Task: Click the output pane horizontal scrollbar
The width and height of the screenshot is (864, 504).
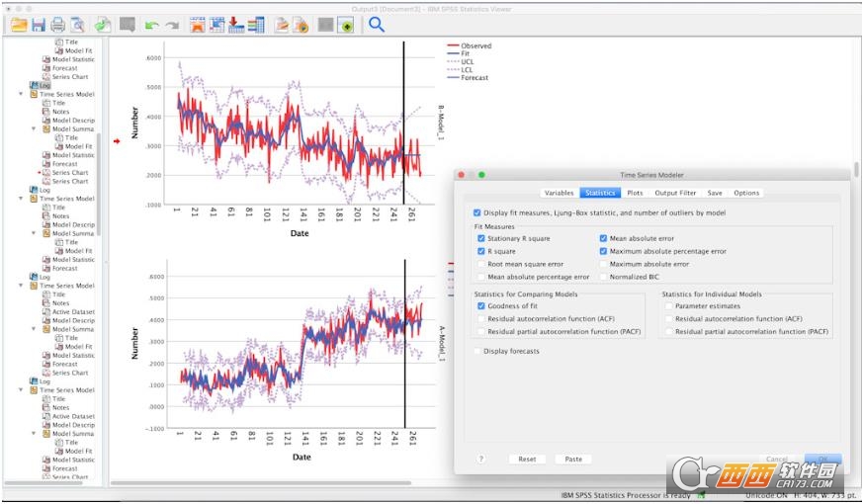Action: pos(261,483)
